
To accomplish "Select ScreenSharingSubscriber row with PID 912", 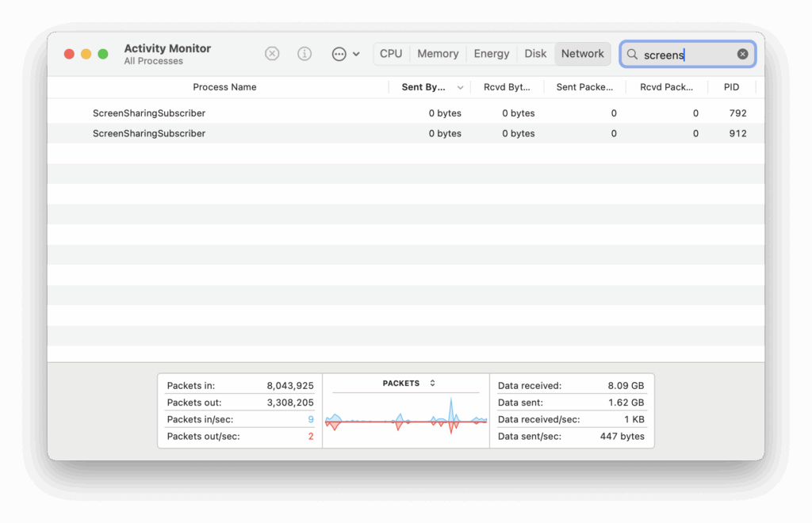I will click(x=406, y=133).
